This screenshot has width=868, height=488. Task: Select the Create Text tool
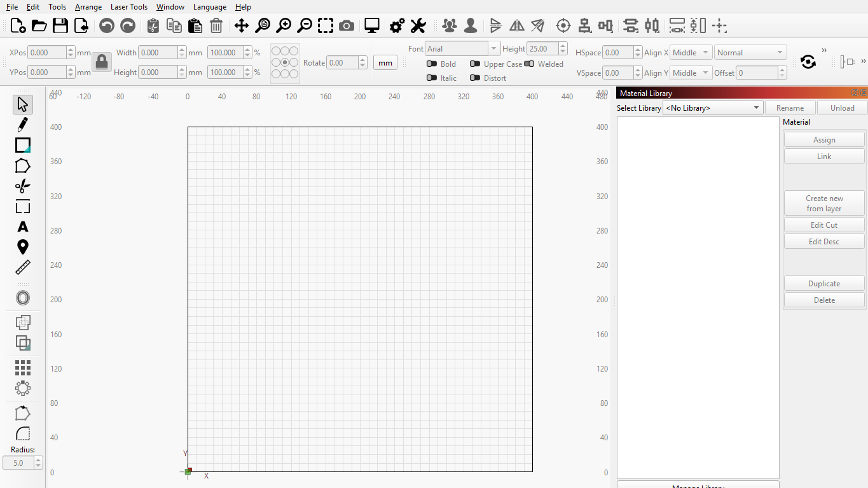23,227
